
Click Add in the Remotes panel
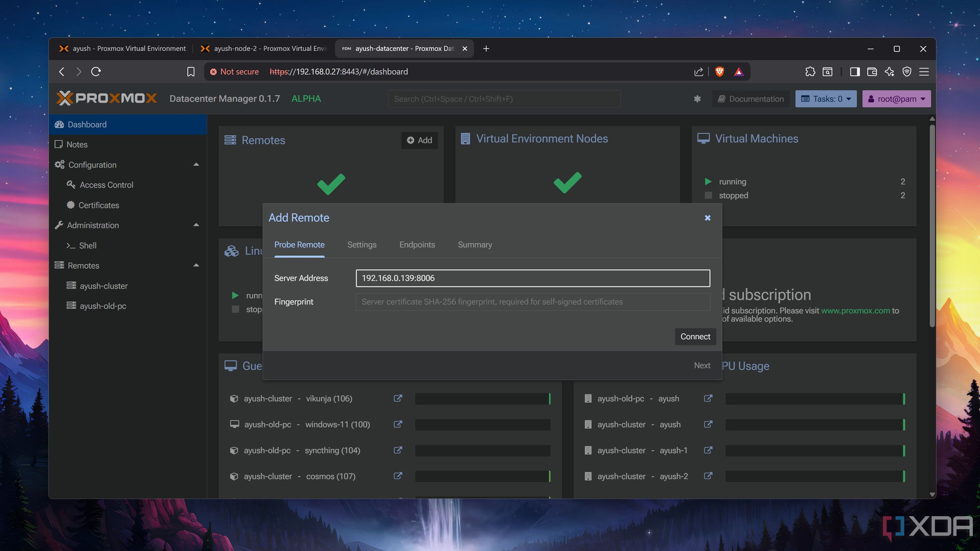tap(420, 140)
